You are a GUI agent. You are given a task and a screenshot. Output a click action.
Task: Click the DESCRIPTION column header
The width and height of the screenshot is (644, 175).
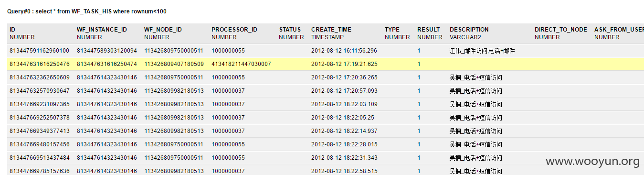469,30
